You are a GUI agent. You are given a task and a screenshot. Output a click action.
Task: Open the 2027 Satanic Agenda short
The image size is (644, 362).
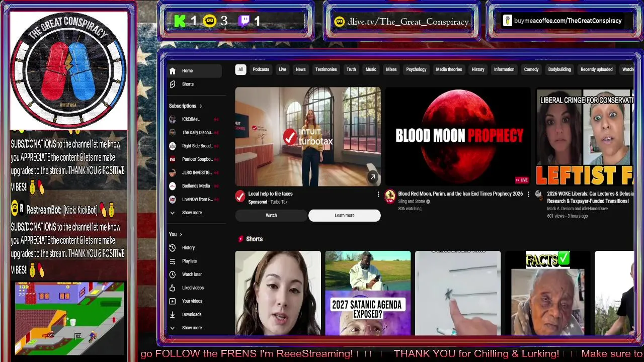(368, 293)
